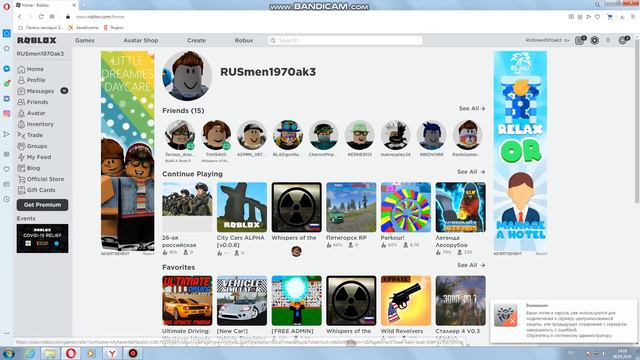Click the RUSmen1970ak3 profile avatar
Screen dimensions: 640x360
[x=187, y=76]
